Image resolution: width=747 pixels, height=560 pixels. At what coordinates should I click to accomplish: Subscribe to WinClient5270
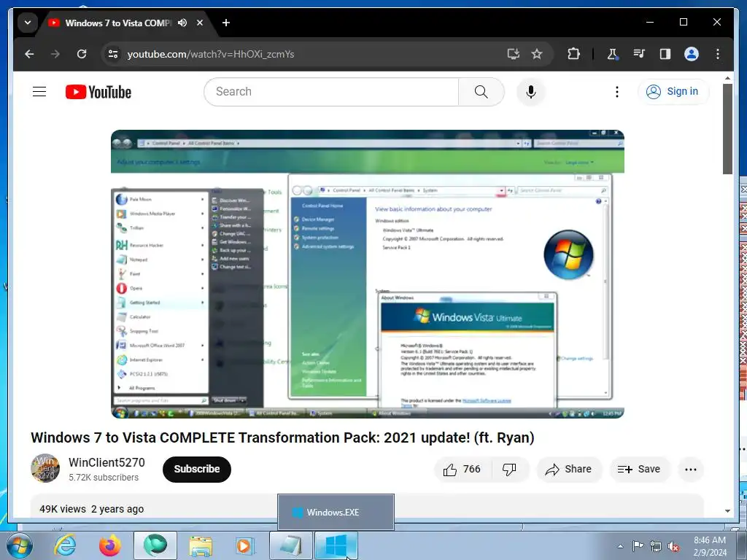[x=197, y=469]
